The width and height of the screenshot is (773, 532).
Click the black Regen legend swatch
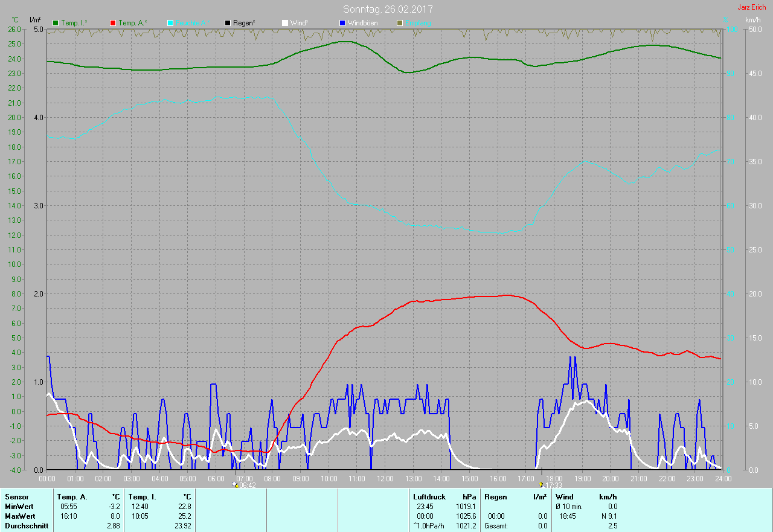pos(228,23)
